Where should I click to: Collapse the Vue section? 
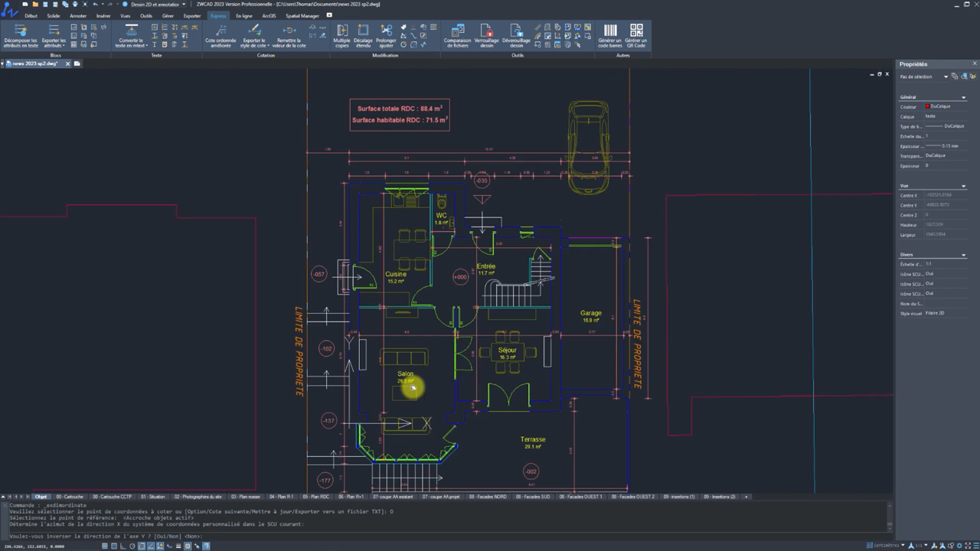[963, 186]
